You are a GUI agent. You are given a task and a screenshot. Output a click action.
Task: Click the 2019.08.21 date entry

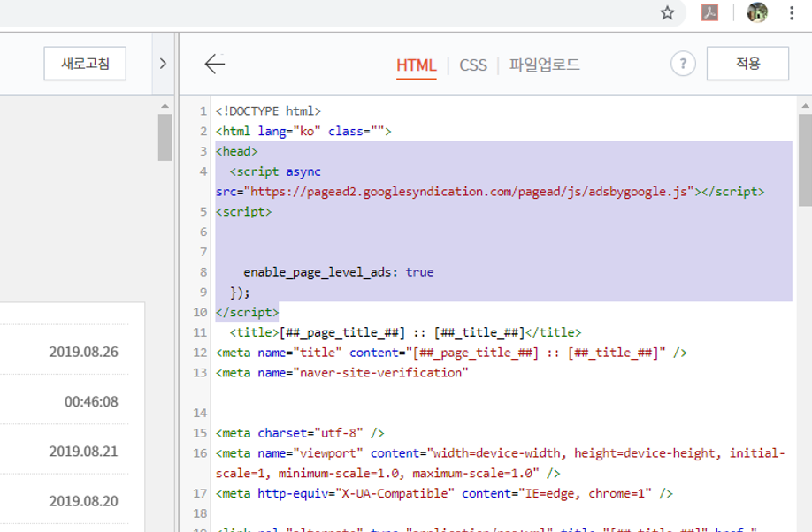click(x=83, y=452)
